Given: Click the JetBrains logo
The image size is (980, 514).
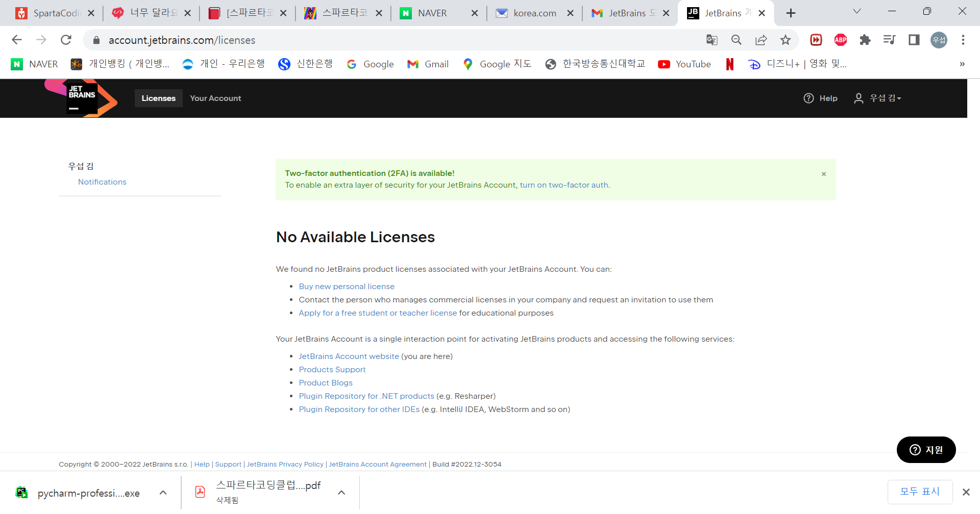Looking at the screenshot, I should coord(81,98).
